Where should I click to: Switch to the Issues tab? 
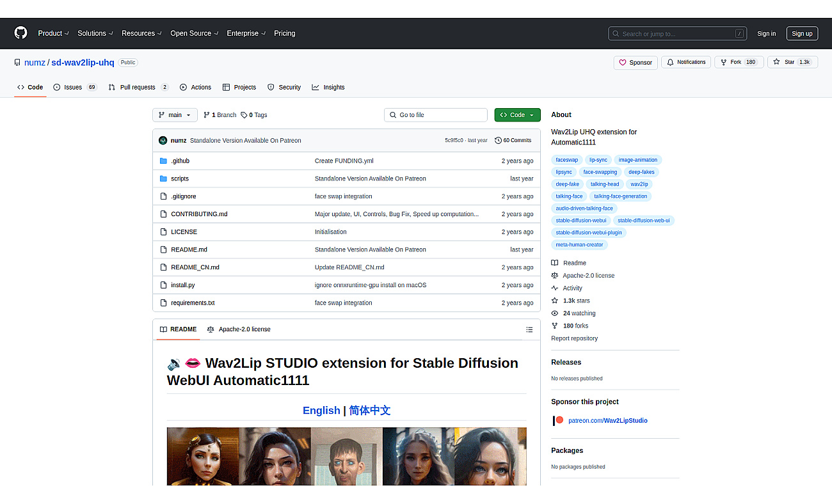75,87
